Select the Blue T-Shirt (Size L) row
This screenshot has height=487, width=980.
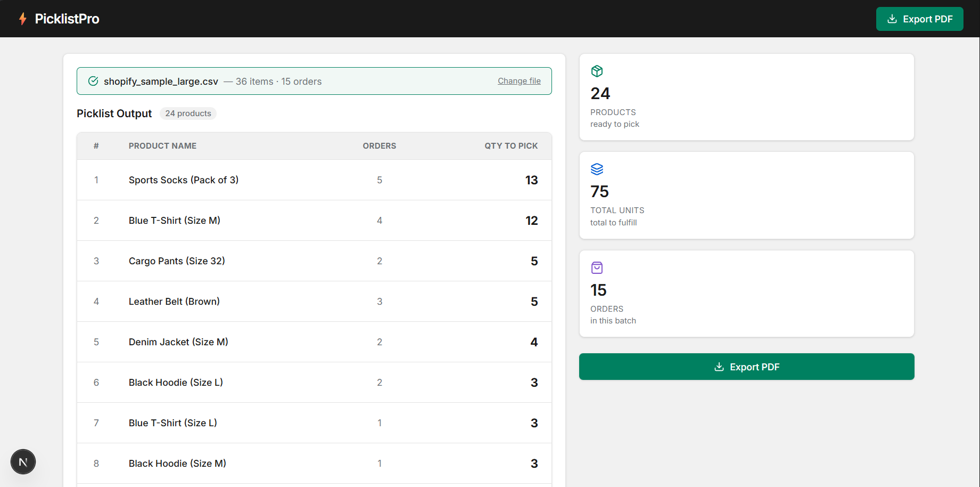pyautogui.click(x=314, y=423)
